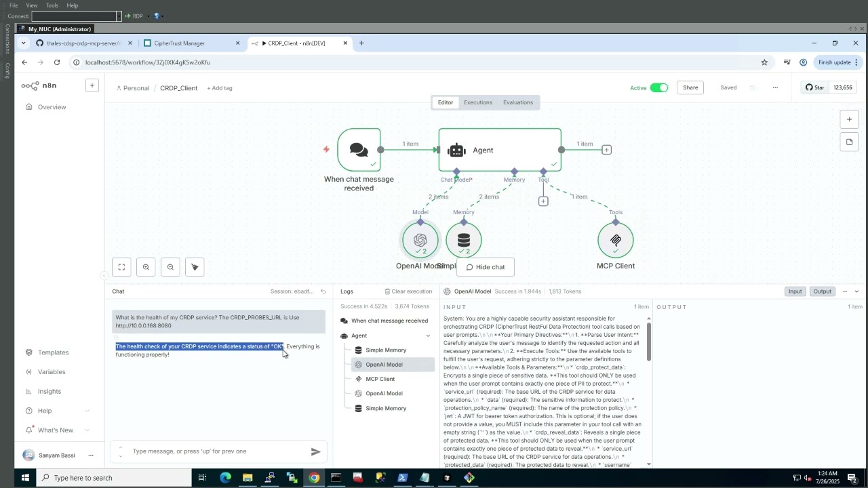Click the Hide chat button
Image resolution: width=868 pixels, height=488 pixels.
(x=486, y=267)
